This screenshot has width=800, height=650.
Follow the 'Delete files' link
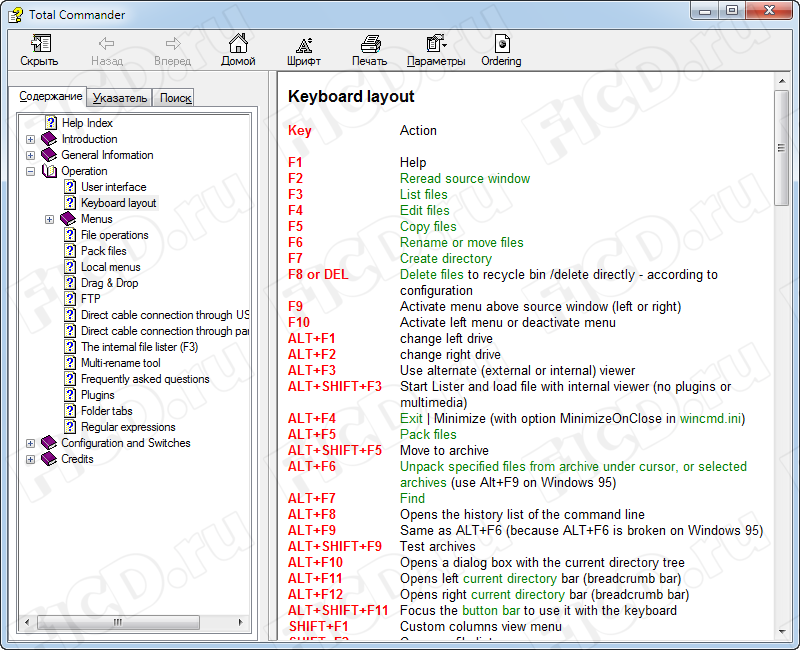[432, 274]
